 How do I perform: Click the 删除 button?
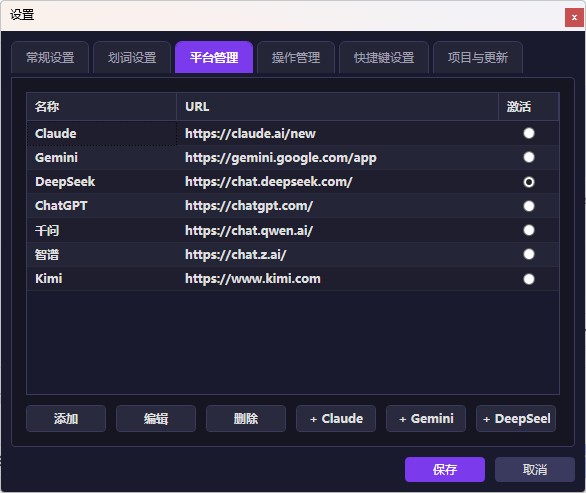pos(246,419)
